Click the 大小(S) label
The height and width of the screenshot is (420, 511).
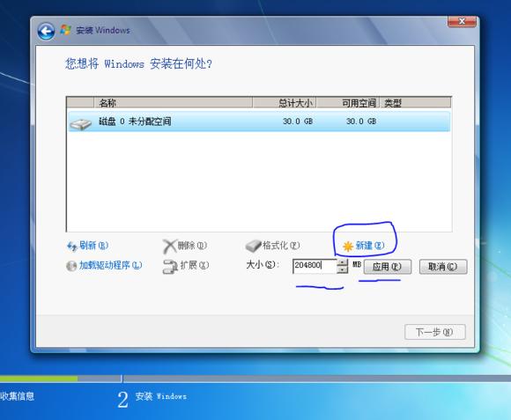point(263,264)
